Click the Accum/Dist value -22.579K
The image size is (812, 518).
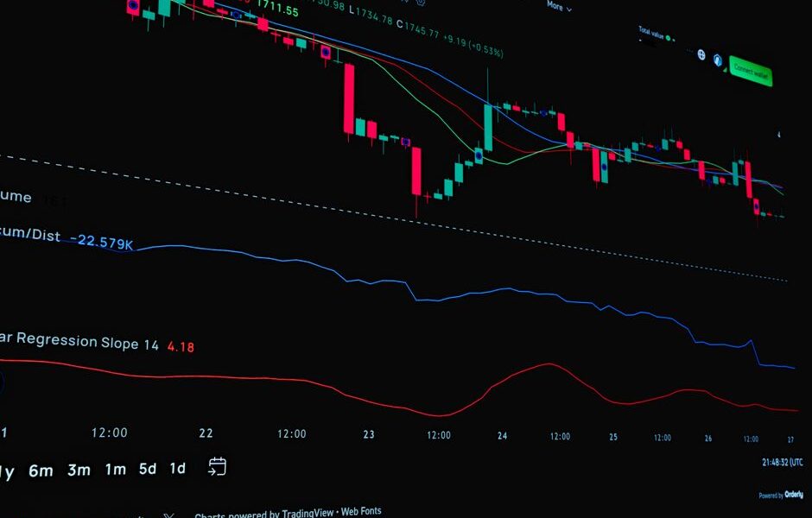click(102, 242)
